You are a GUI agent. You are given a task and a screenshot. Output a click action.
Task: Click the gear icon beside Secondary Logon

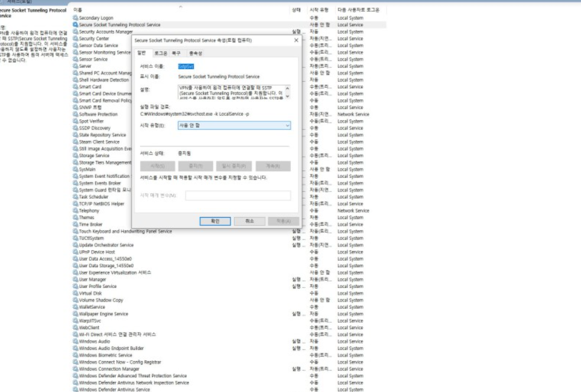(x=76, y=18)
